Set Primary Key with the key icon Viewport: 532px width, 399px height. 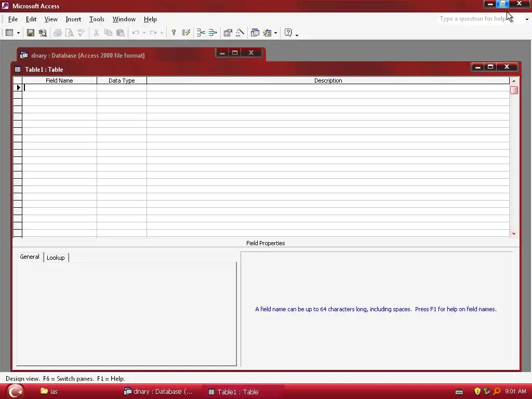pos(174,33)
